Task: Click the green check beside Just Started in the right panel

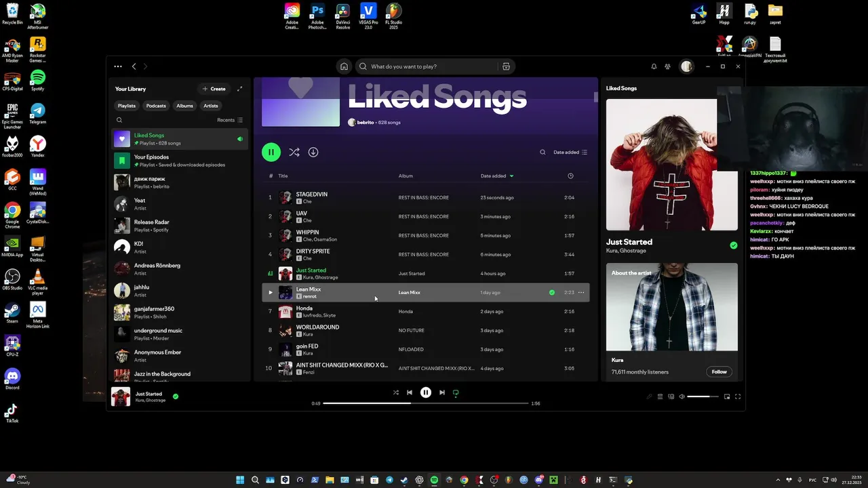Action: coord(733,245)
